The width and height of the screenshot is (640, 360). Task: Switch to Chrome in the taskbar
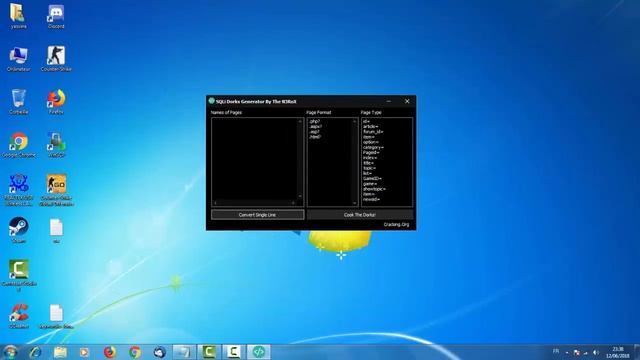135,352
